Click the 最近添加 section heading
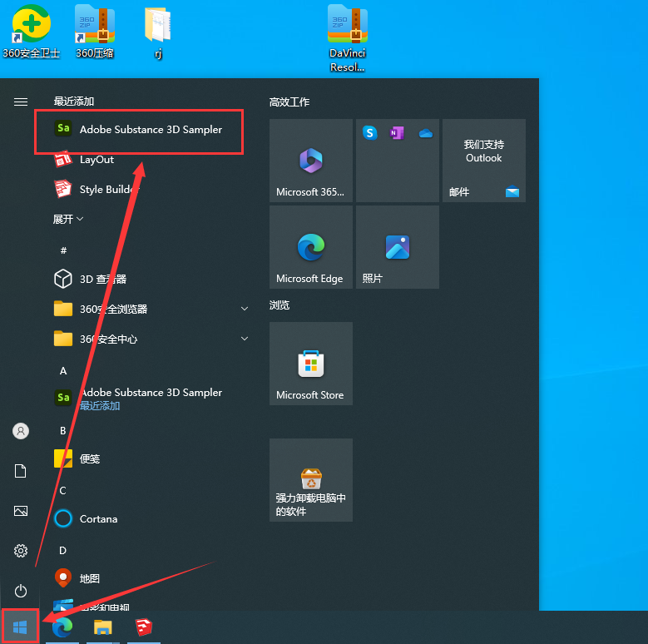 (x=74, y=102)
